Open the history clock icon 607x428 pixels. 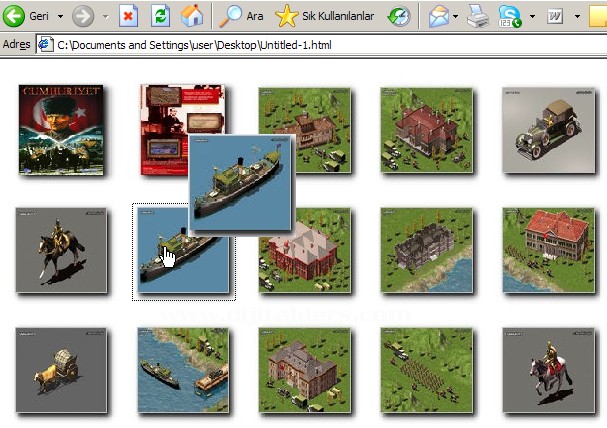tap(399, 16)
